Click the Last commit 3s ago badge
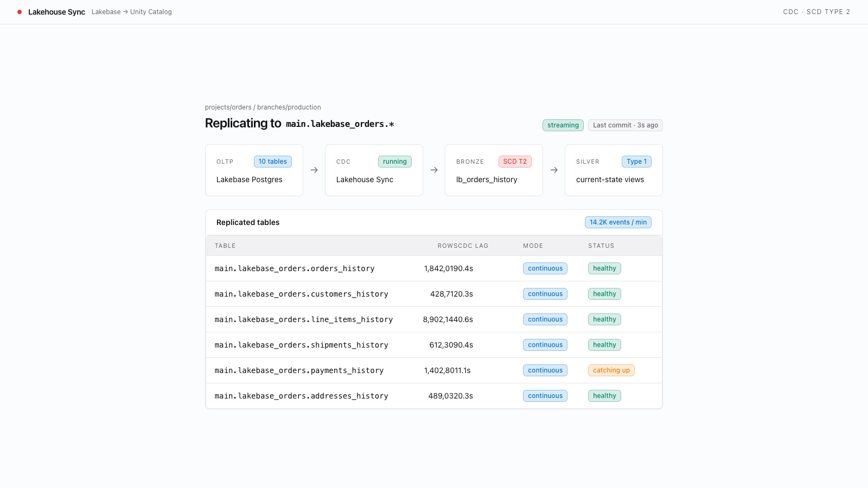 click(626, 125)
